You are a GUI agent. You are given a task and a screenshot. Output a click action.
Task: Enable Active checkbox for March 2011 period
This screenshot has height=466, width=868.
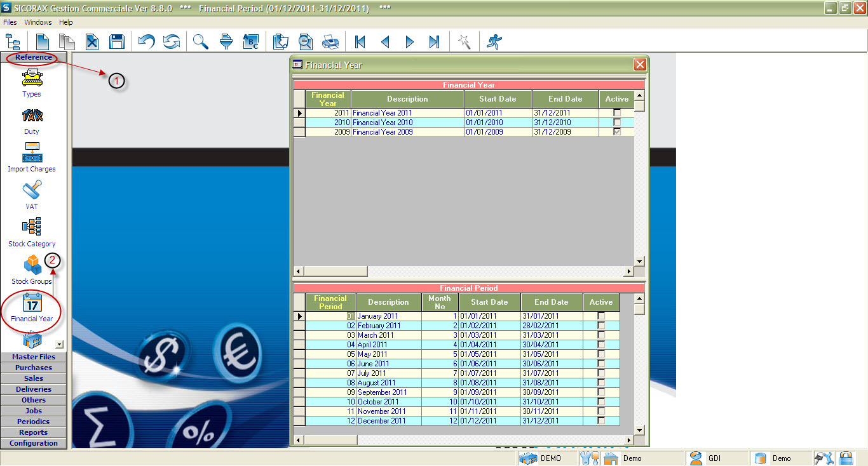[600, 335]
